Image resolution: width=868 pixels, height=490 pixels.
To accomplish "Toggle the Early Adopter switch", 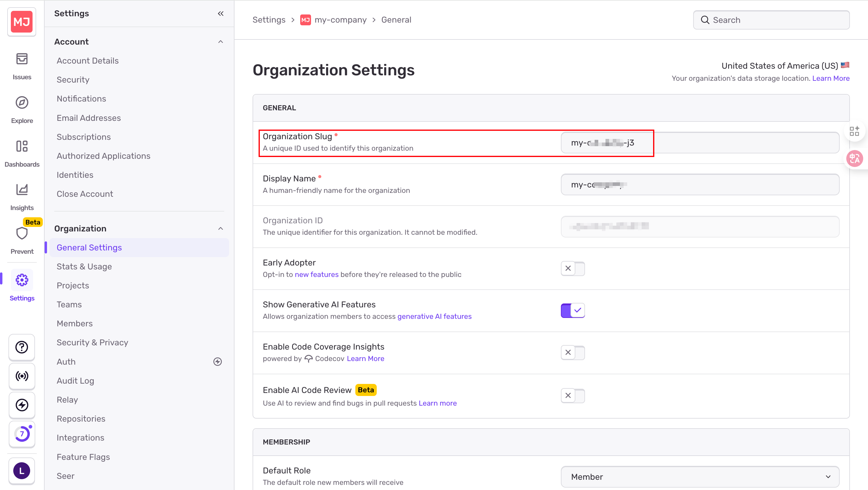I will (x=573, y=269).
